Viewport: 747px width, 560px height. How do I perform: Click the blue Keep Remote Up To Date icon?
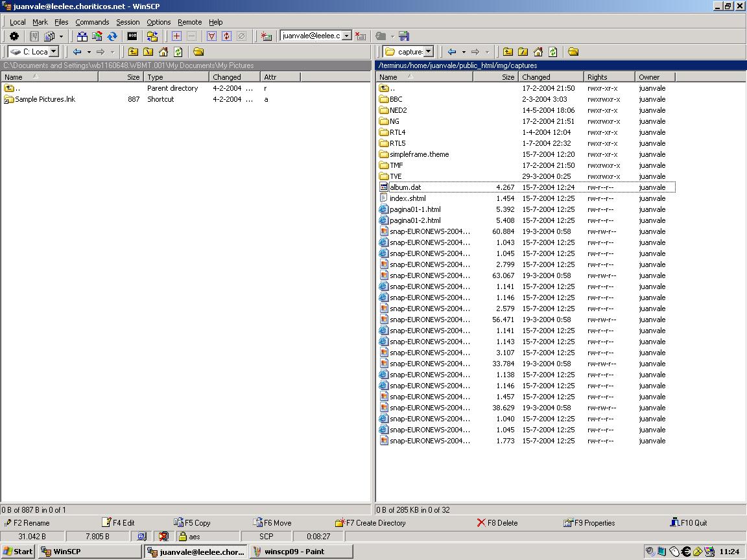pos(112,36)
